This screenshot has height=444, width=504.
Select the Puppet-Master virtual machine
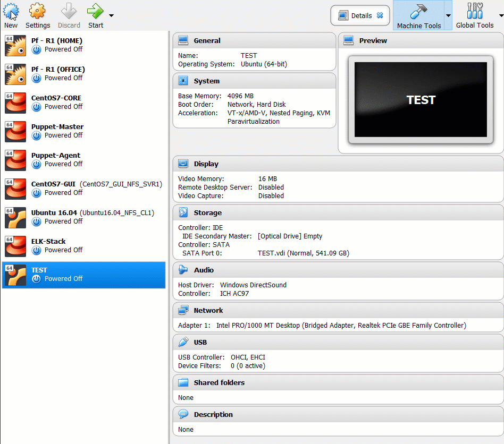[x=83, y=131]
